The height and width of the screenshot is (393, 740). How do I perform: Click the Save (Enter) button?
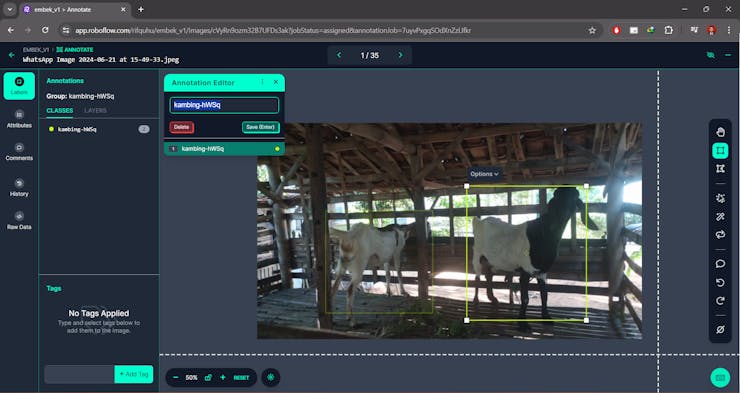pos(261,127)
